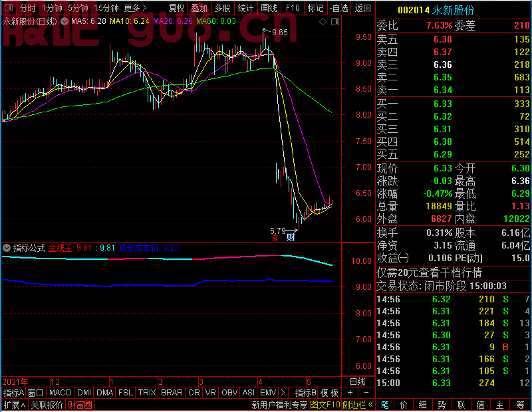Open the 关联报价 tab
532x412 pixels.
point(47,405)
